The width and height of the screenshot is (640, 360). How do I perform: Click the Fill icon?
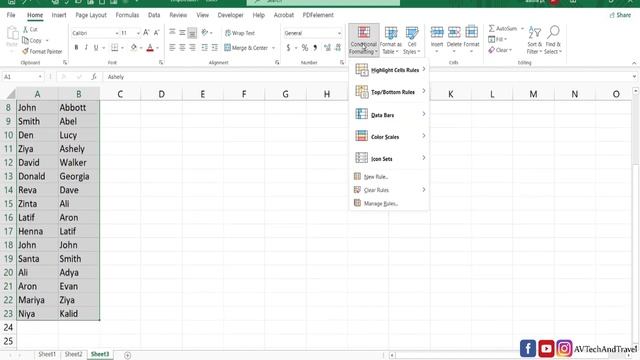click(492, 39)
